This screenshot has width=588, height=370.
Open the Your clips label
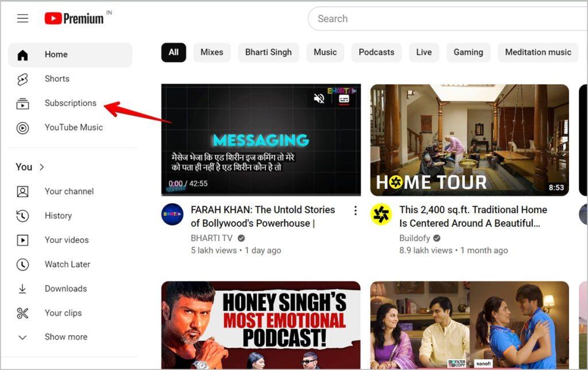(x=63, y=313)
